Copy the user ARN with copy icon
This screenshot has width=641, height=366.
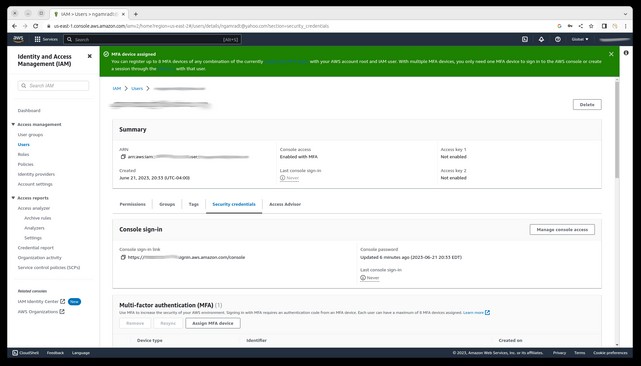(123, 157)
